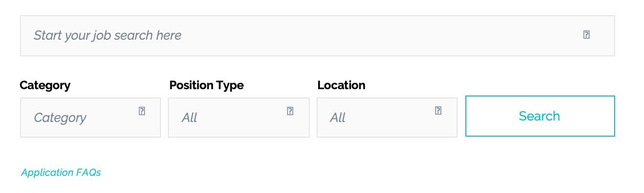The height and width of the screenshot is (193, 644).
Task: Click blank area right of Application FAQs
Action: click(x=343, y=172)
